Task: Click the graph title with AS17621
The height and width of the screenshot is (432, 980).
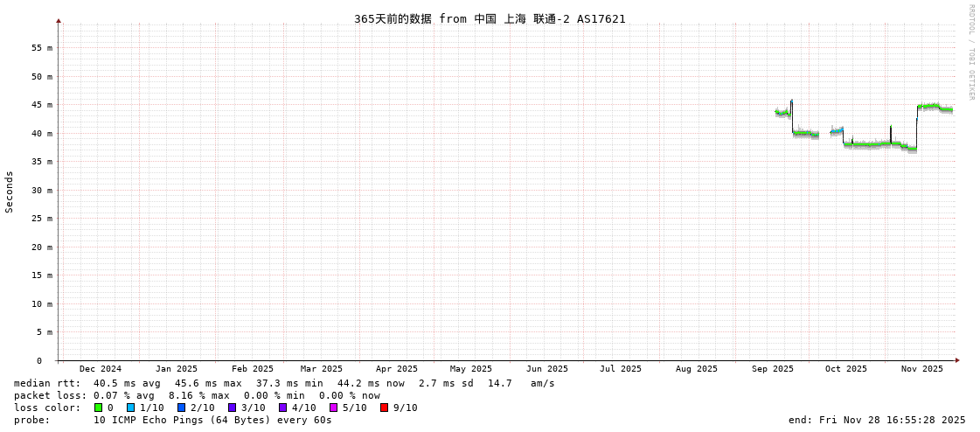Action: tap(490, 18)
